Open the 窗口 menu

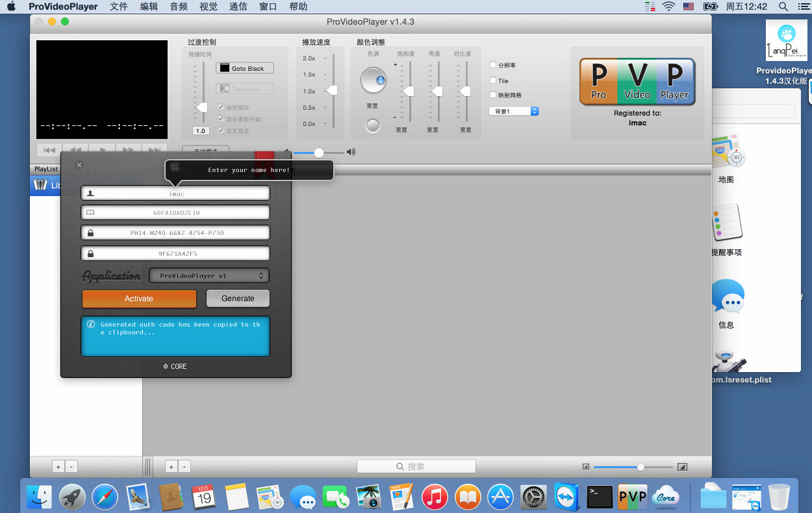268,6
